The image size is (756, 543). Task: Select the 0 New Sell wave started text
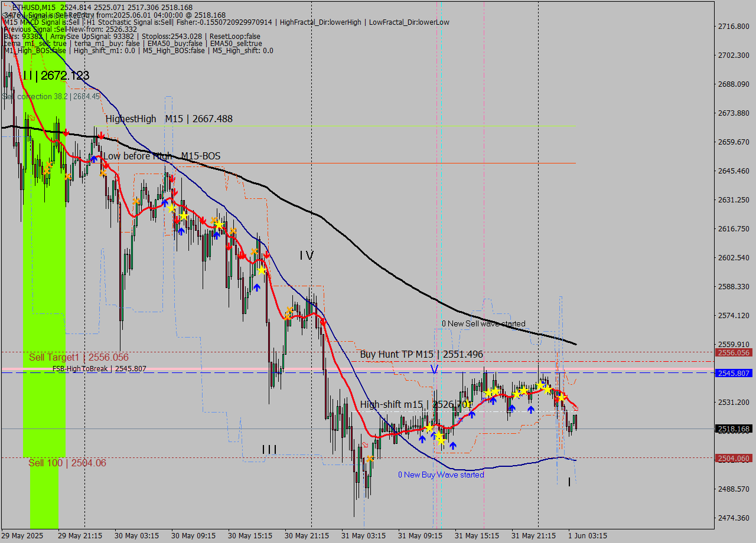pos(483,323)
